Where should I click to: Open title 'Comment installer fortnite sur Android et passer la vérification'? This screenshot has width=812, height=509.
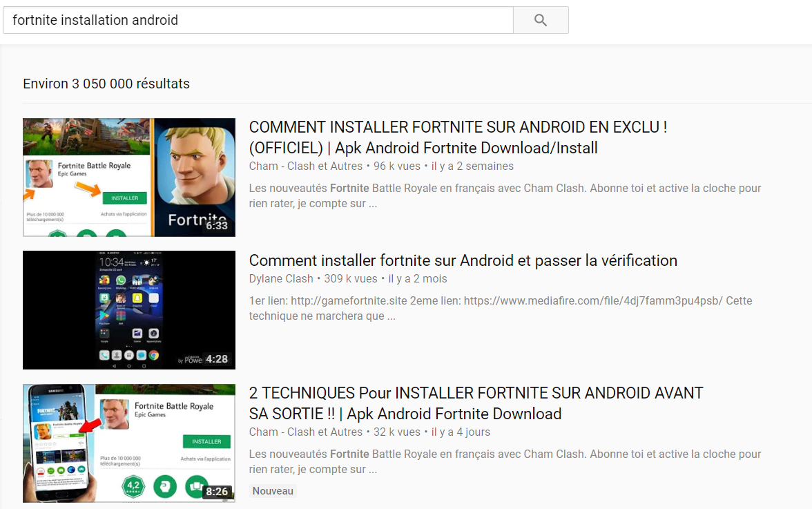pyautogui.click(x=463, y=260)
